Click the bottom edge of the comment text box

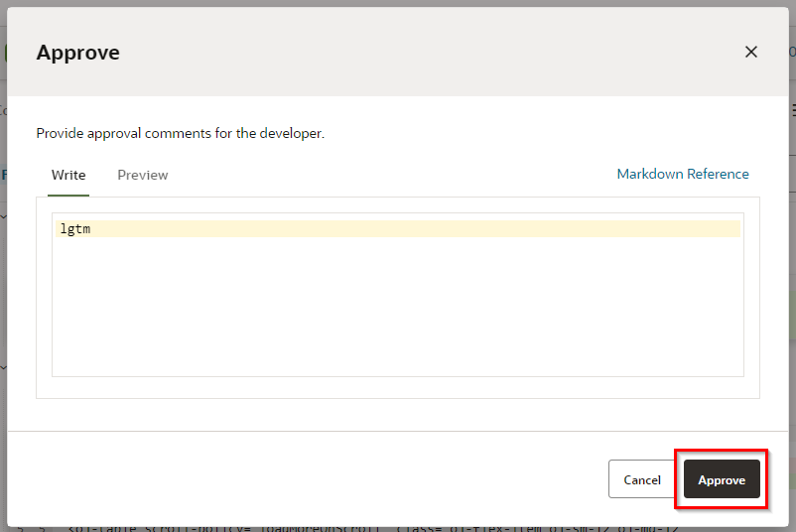tap(397, 376)
